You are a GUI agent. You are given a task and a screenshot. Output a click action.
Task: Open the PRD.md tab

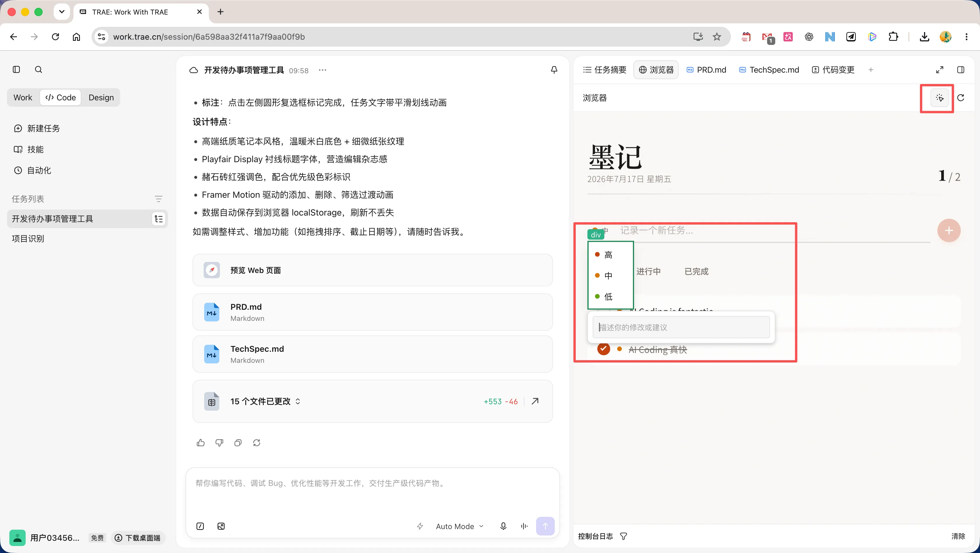click(706, 70)
